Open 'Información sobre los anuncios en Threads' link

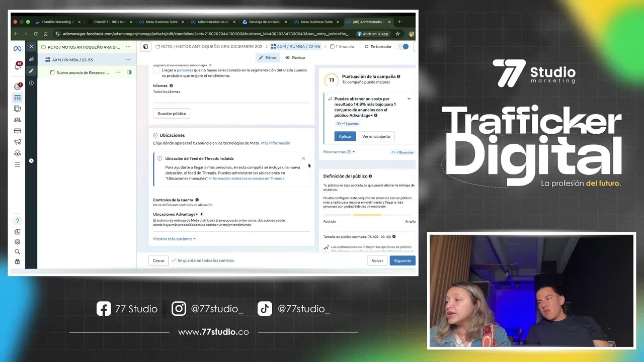(x=247, y=178)
